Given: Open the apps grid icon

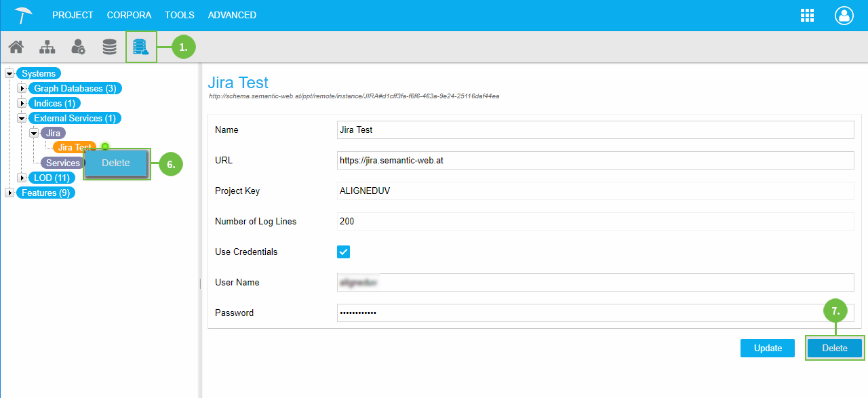Looking at the screenshot, I should [807, 16].
